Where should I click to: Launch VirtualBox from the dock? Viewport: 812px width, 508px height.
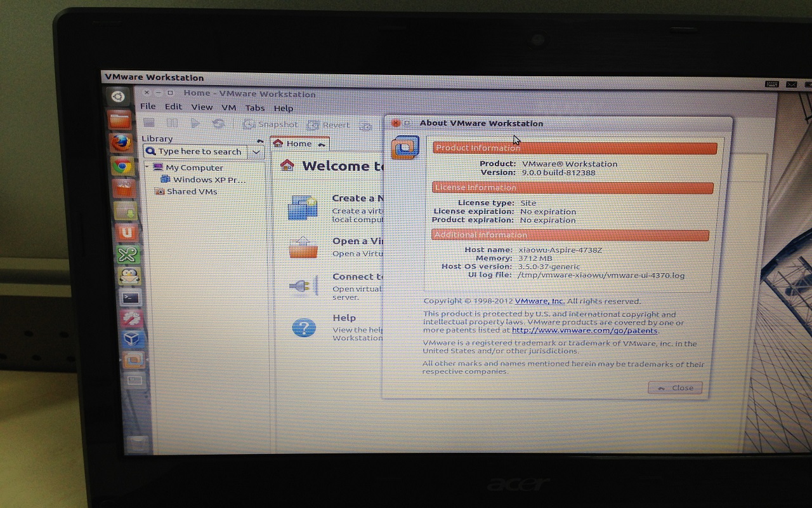tap(133, 339)
